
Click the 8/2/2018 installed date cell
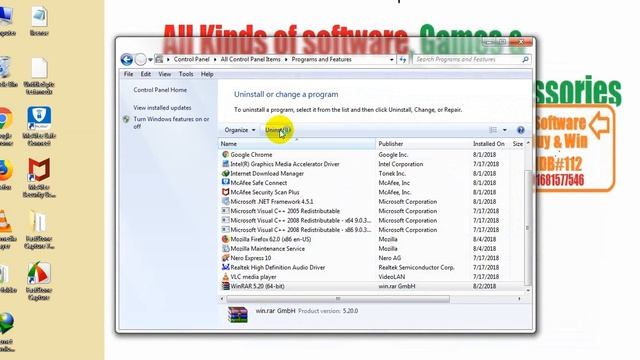pyautogui.click(x=484, y=286)
